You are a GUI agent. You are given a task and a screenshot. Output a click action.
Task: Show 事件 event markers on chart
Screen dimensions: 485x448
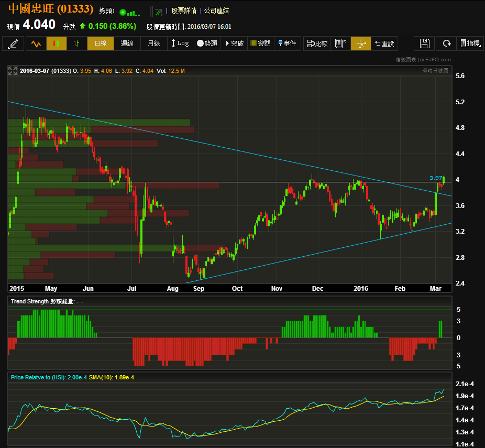point(287,43)
